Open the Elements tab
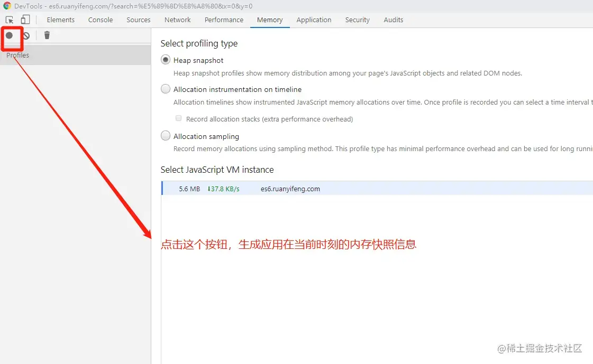This screenshot has height=364, width=593. pos(60,20)
